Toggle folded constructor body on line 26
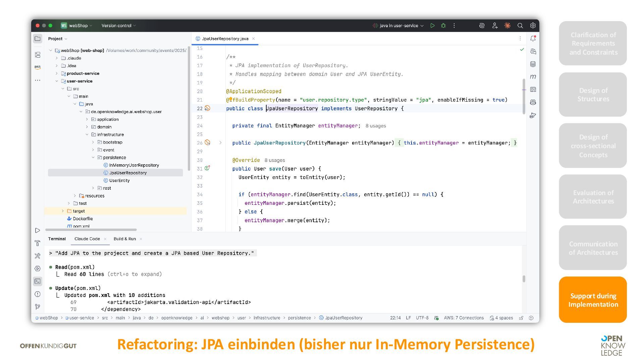Screen dimensions: 644x362 pos(220,143)
